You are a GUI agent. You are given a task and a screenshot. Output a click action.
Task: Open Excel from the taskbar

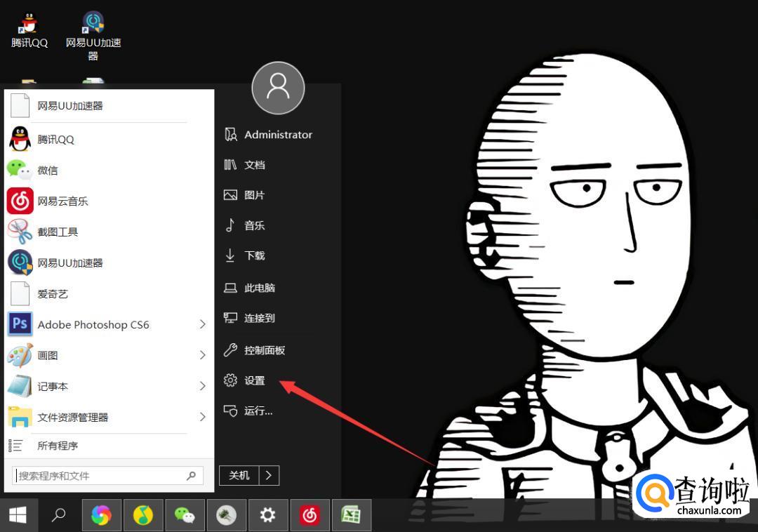tap(350, 516)
